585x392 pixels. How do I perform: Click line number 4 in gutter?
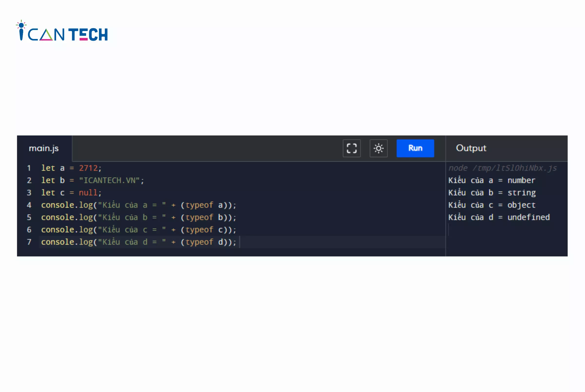(x=29, y=205)
